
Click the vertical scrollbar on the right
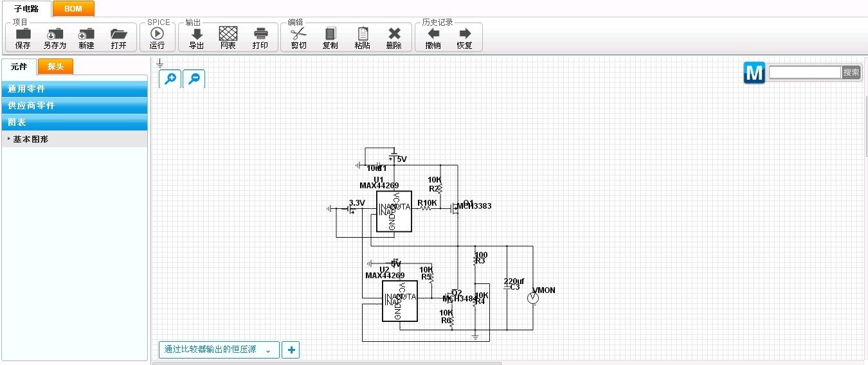point(866,126)
